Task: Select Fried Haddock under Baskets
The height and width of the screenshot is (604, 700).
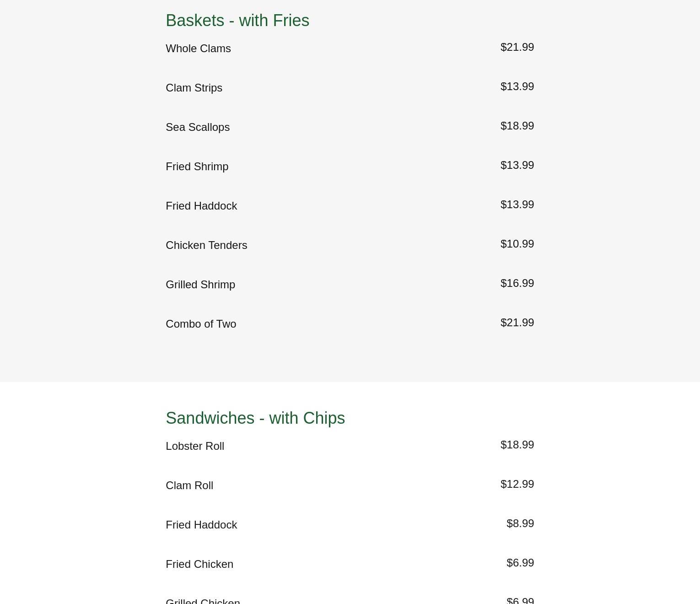Action: (201, 206)
